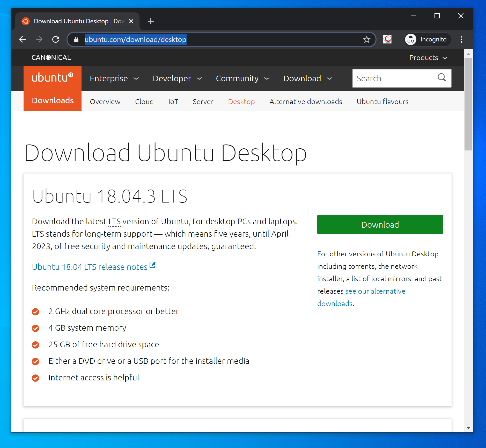Click the '4 GB system memory' requirement
Viewport: 486px width, 448px height.
point(87,328)
